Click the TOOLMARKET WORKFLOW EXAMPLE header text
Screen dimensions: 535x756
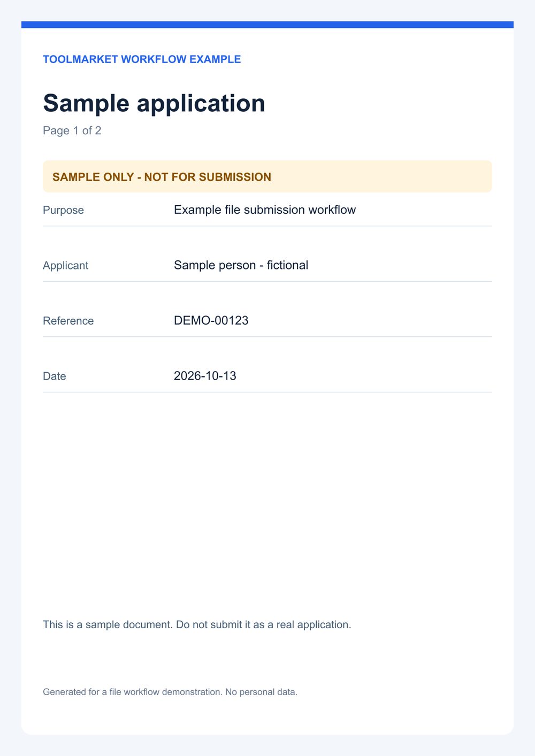point(142,59)
